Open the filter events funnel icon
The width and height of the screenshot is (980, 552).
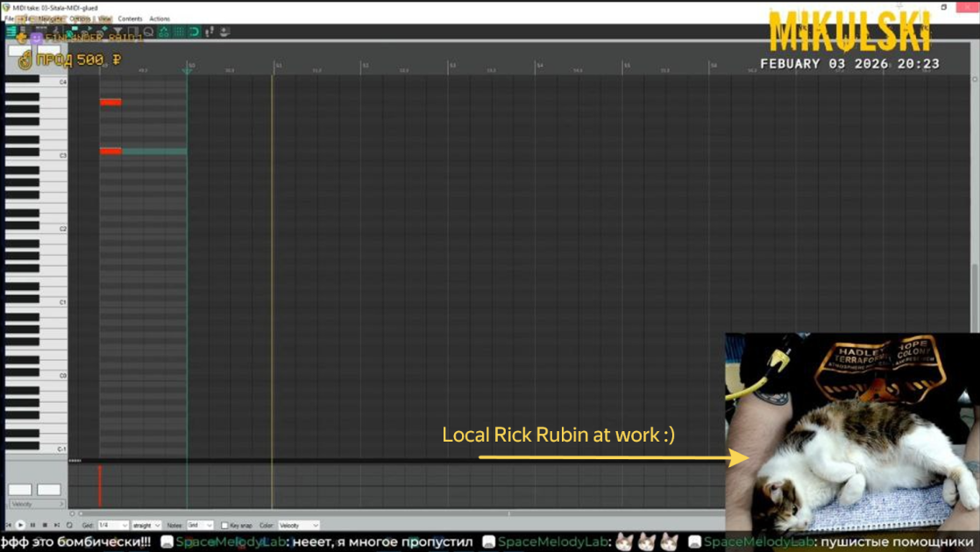(117, 31)
